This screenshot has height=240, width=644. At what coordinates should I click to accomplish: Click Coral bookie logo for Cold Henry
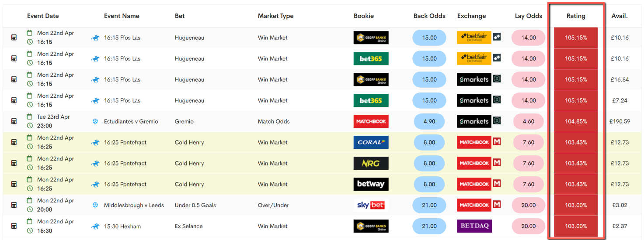pos(371,142)
